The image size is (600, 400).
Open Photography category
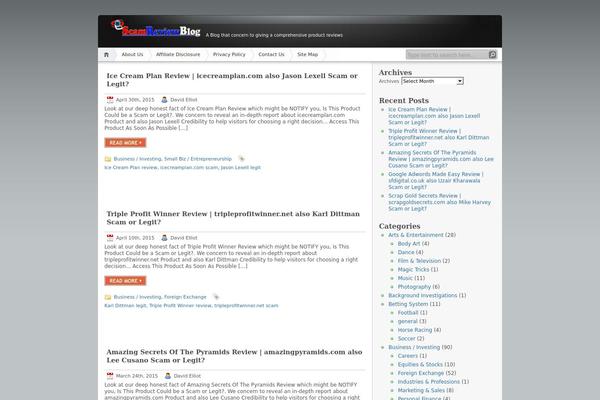[x=414, y=287]
